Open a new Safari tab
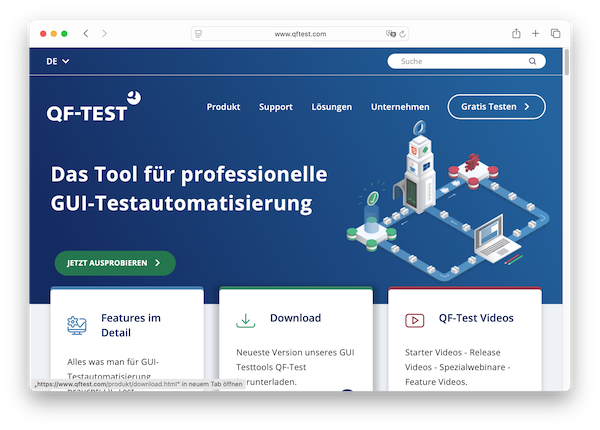 [x=536, y=34]
